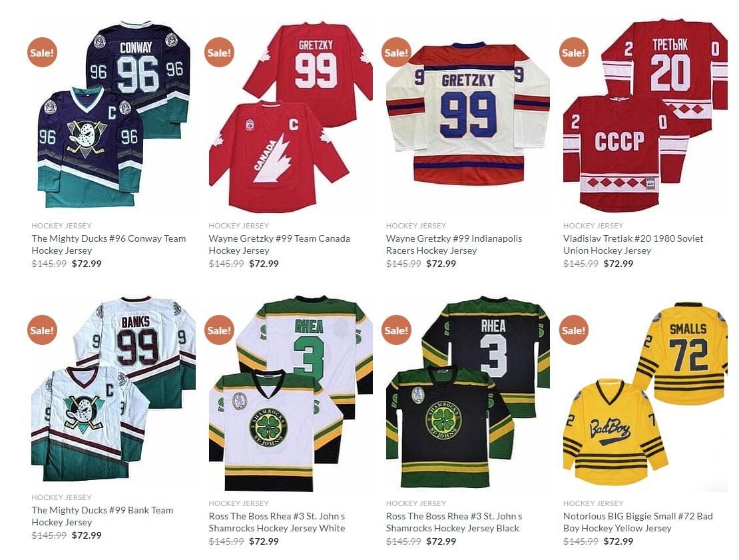The height and width of the screenshot is (560, 739).
Task: Open 'Ross The Boss Rhea Shamrocks Jersey White' link
Action: coord(277,522)
